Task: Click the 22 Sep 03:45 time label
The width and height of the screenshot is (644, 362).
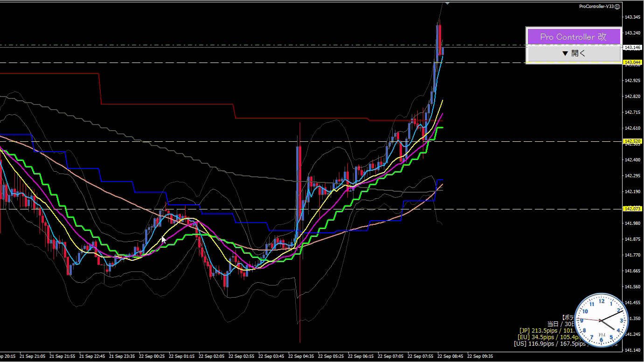Action: click(271, 356)
